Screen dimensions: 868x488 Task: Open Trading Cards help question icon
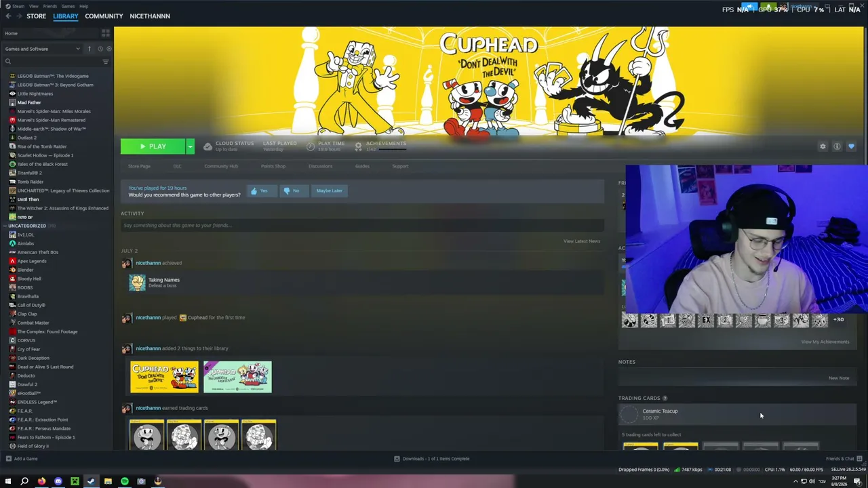(x=665, y=399)
